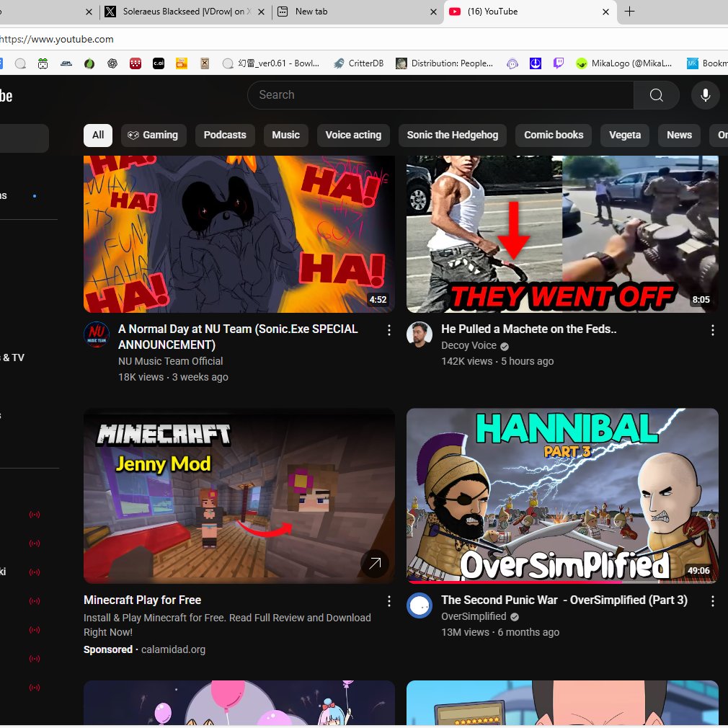Open a new browser tab with plus
This screenshot has height=728, width=728.
click(629, 12)
